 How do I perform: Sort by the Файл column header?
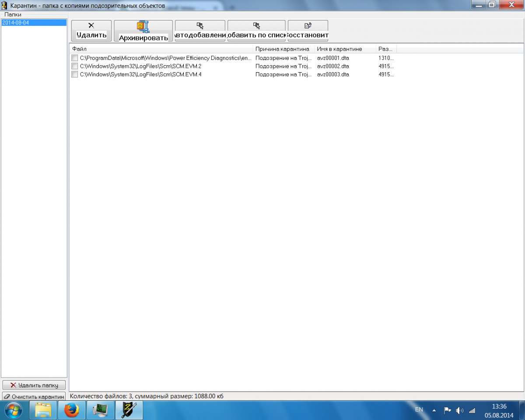161,49
